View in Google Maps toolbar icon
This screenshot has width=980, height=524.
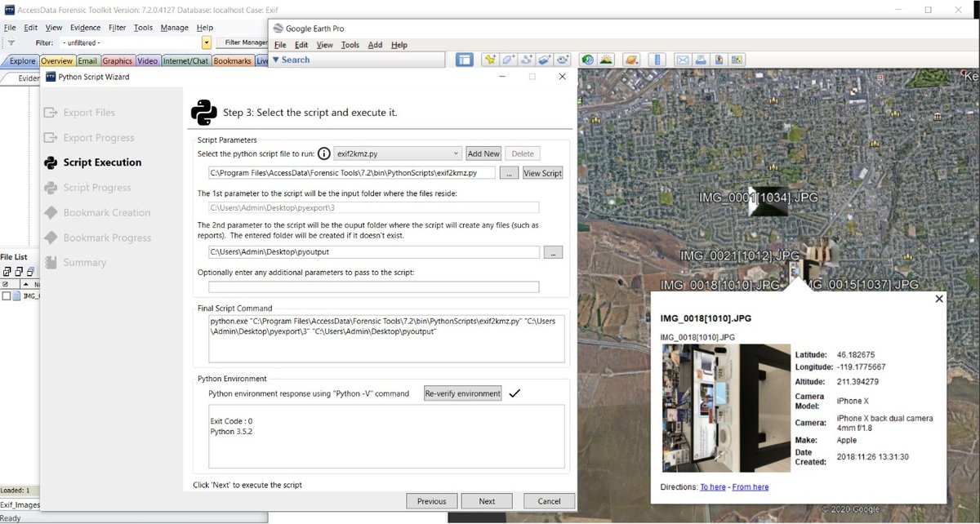click(x=737, y=60)
